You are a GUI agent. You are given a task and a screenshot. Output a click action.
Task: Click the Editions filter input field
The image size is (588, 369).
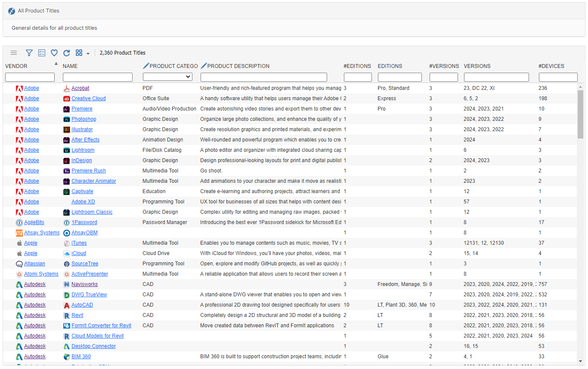[x=400, y=77]
